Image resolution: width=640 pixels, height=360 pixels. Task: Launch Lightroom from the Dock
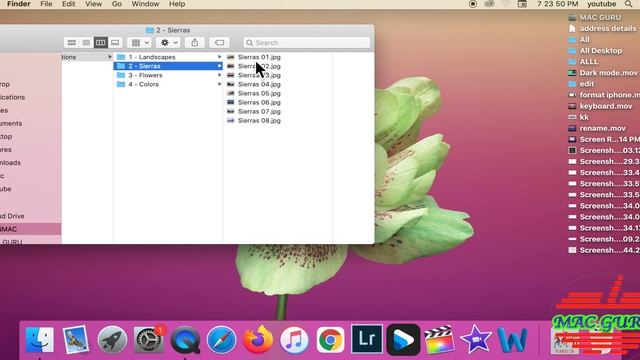click(367, 339)
